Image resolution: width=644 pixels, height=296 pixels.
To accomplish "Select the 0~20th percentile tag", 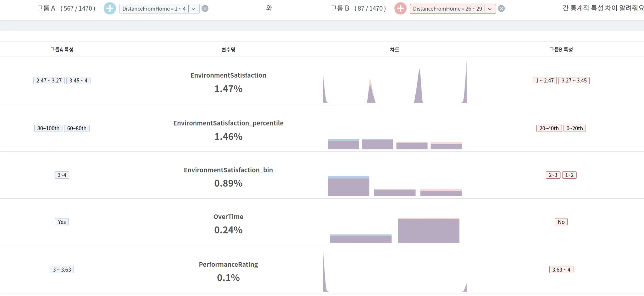I will click(x=575, y=128).
